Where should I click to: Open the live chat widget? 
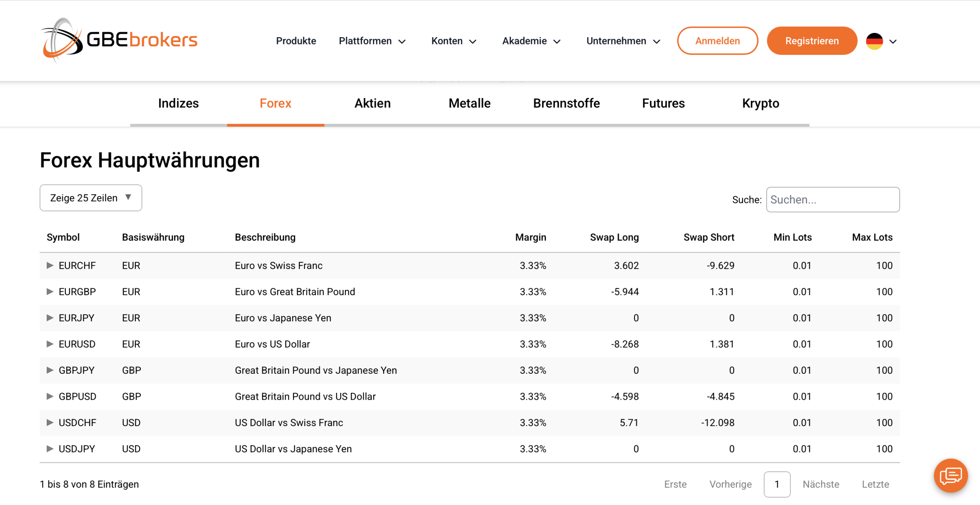(x=951, y=476)
